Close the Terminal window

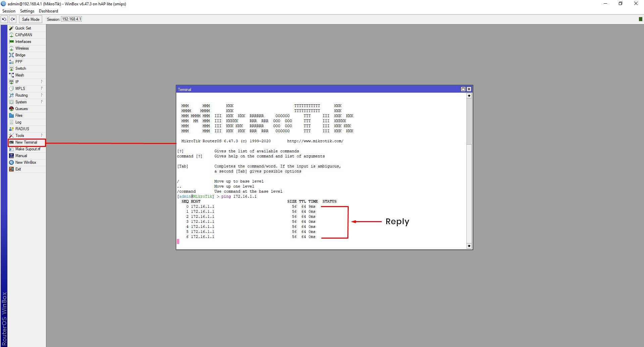pyautogui.click(x=469, y=89)
